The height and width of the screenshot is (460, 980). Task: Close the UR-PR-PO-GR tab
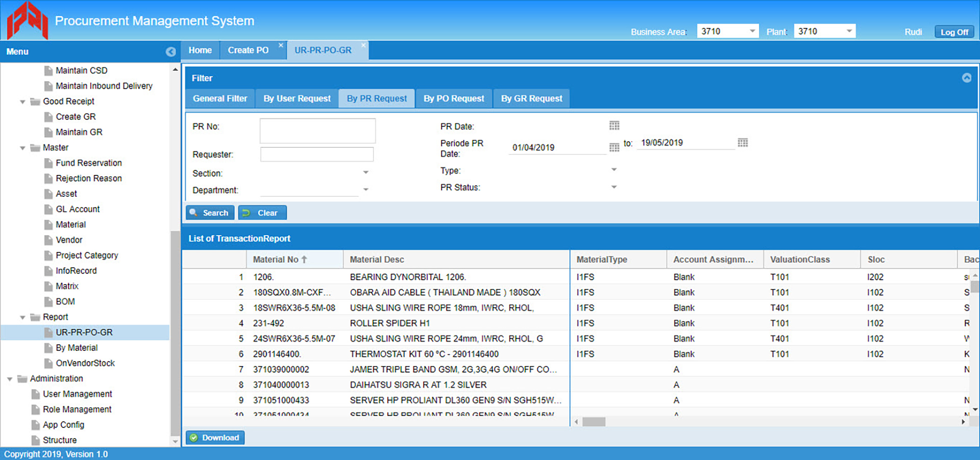(363, 45)
